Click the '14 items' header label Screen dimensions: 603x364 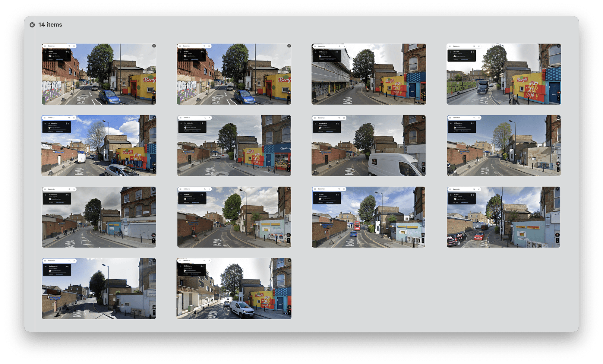coord(50,25)
